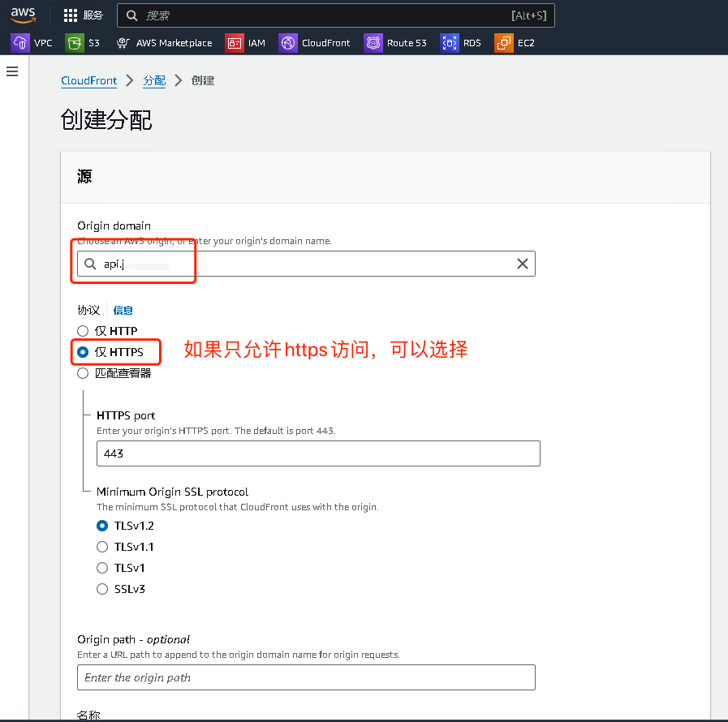Click the 创建分配 page heading
Viewport: 728px width, 722px height.
106,120
